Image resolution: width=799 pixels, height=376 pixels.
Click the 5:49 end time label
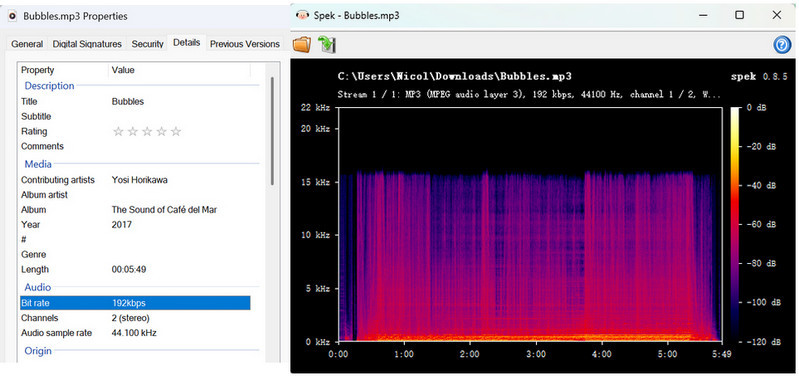click(x=723, y=354)
